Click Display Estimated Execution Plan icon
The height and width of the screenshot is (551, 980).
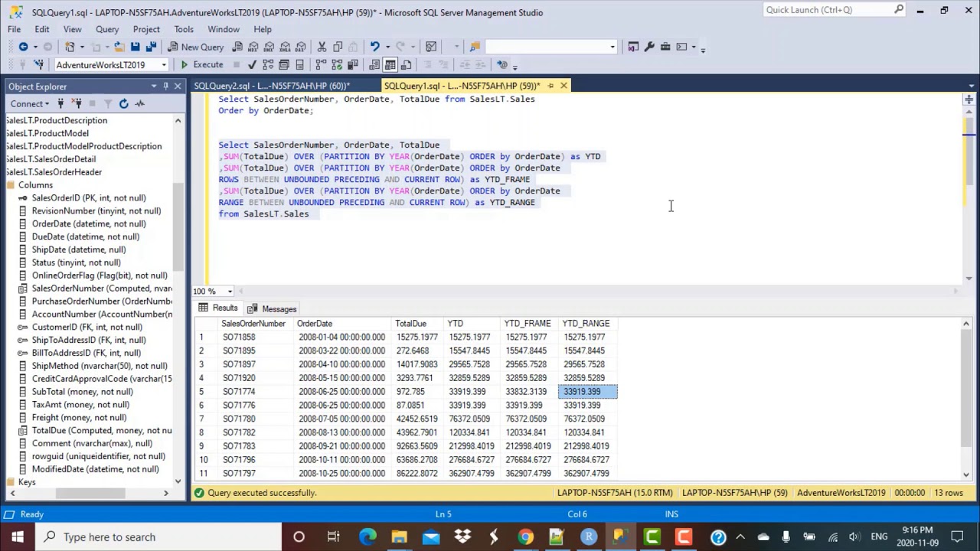coord(268,65)
